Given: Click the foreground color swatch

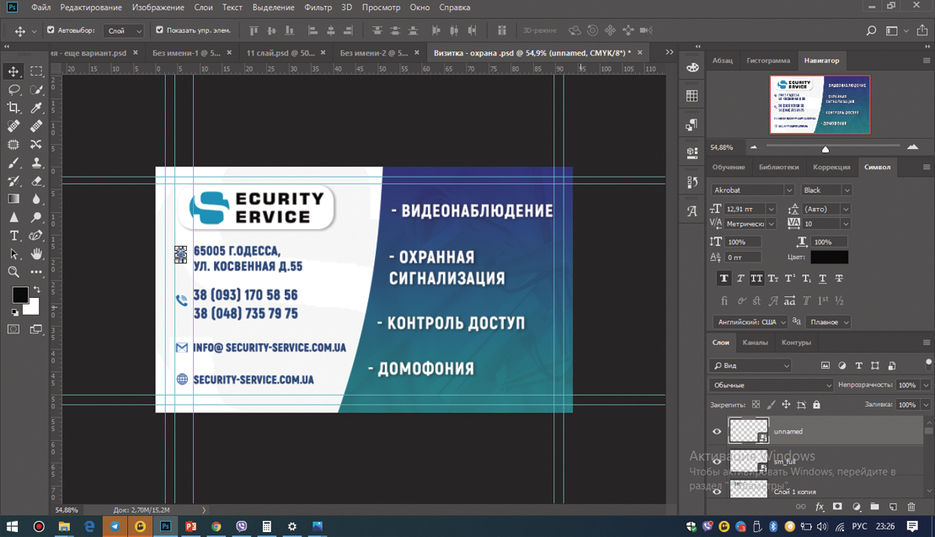Looking at the screenshot, I should [x=20, y=294].
